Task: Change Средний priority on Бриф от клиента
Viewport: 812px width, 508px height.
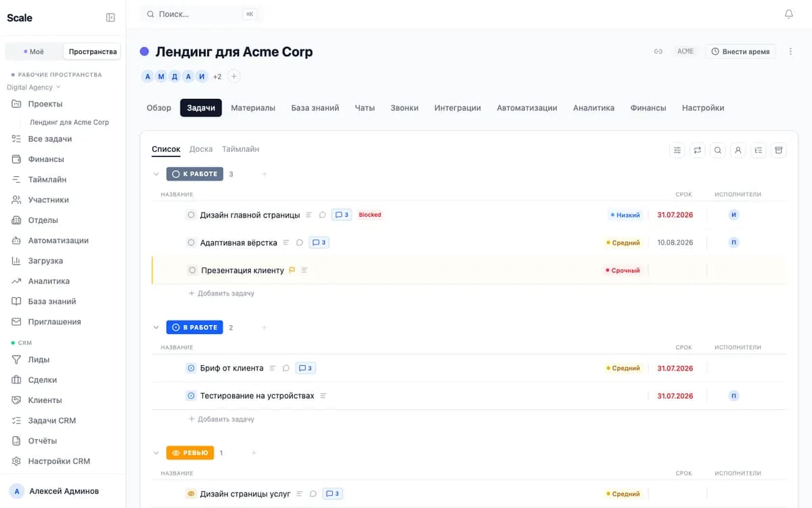Action: [623, 368]
